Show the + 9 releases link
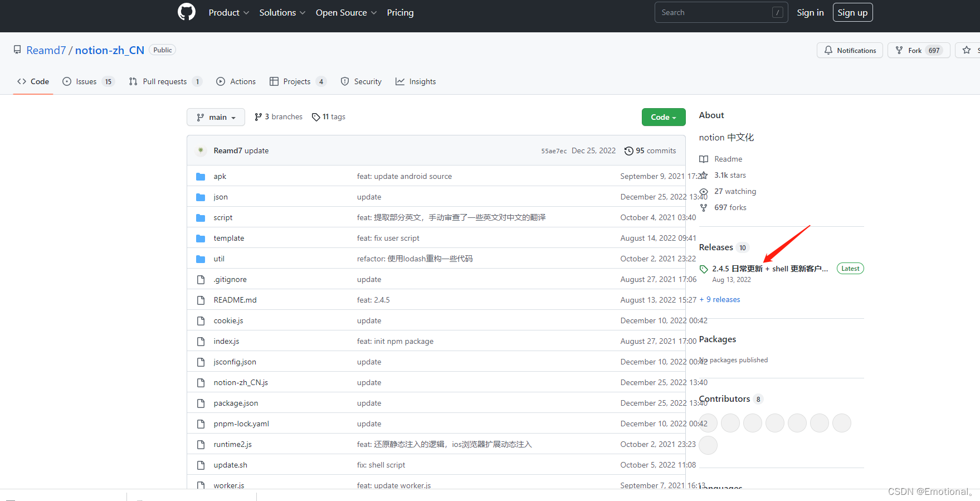The image size is (980, 501). click(x=720, y=300)
